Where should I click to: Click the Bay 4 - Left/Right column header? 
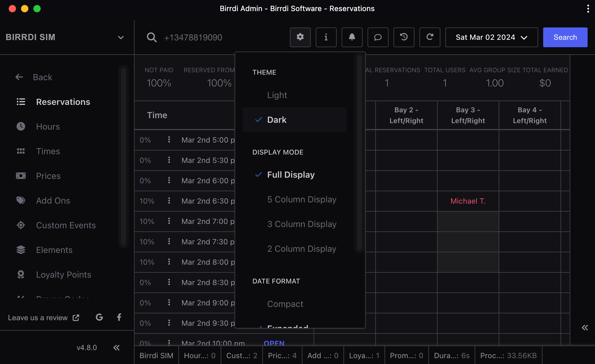click(530, 115)
